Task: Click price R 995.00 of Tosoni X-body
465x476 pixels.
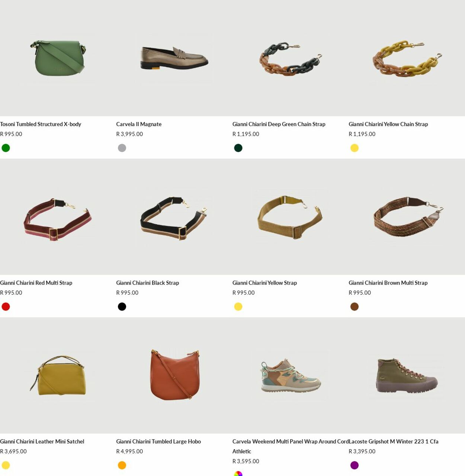Action: pyautogui.click(x=11, y=134)
